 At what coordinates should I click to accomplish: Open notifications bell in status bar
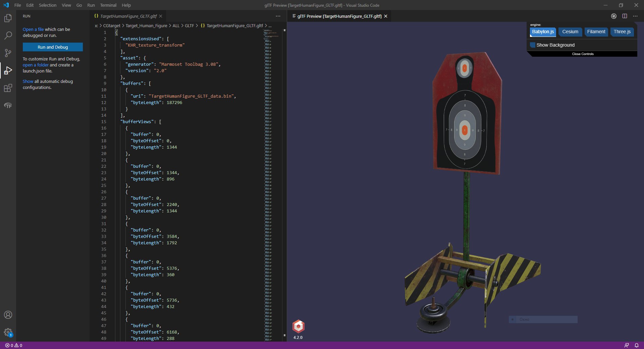(x=636, y=345)
